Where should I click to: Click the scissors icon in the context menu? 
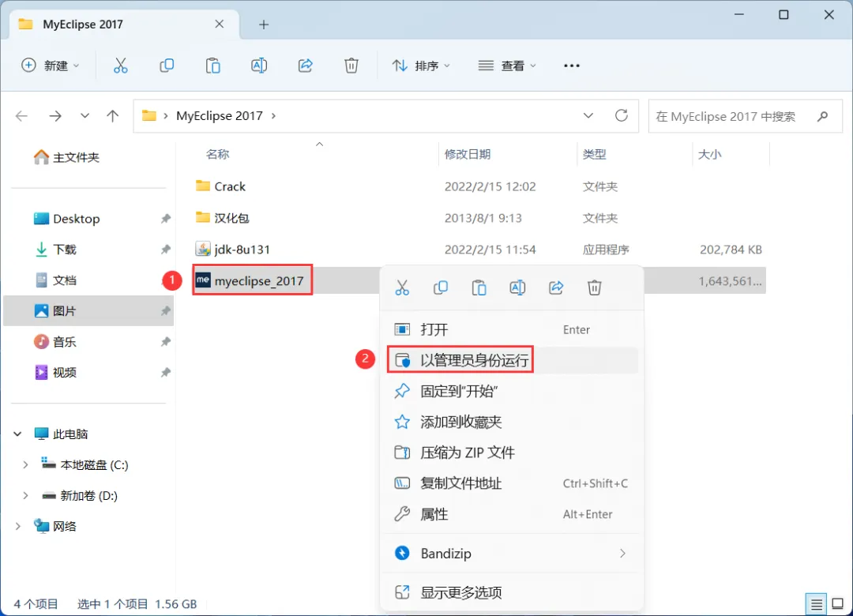tap(402, 287)
